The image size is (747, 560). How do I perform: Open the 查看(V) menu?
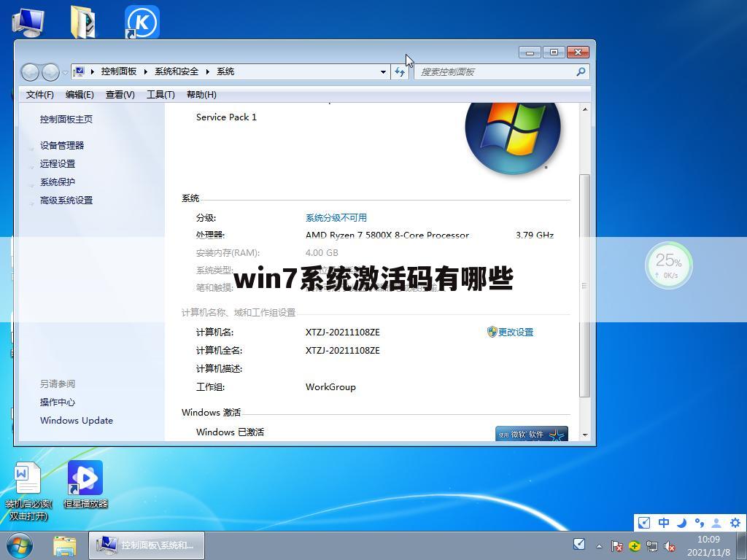tap(120, 95)
